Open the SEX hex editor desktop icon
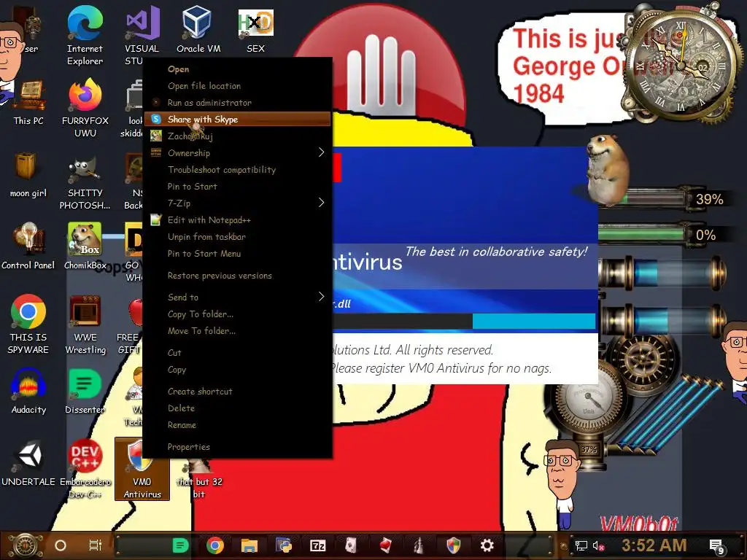Image resolution: width=747 pixels, height=560 pixels. coord(255,29)
